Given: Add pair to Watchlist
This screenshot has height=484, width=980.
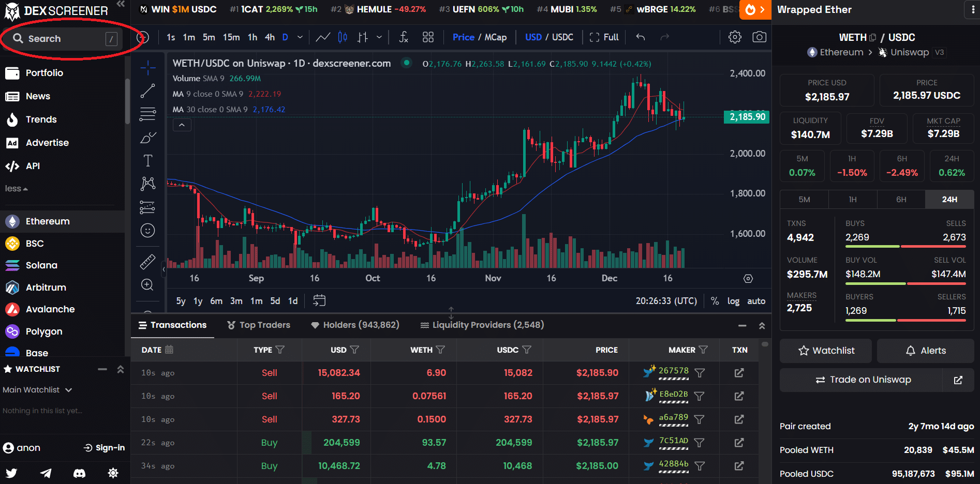Looking at the screenshot, I should 826,351.
